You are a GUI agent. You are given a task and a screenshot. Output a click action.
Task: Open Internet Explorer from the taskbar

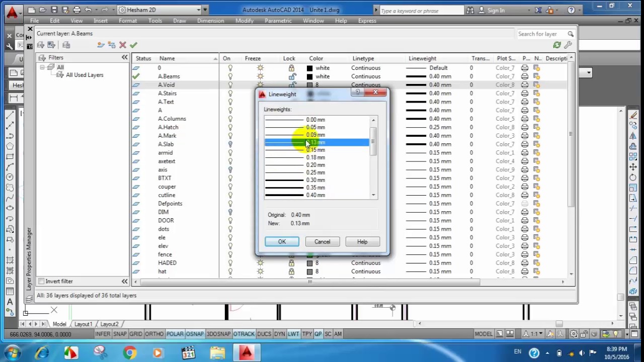[42, 353]
